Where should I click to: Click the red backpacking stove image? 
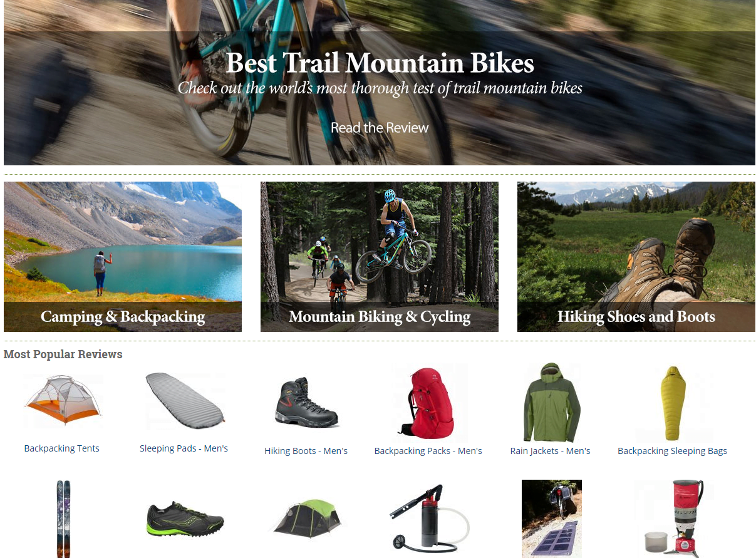click(x=673, y=519)
